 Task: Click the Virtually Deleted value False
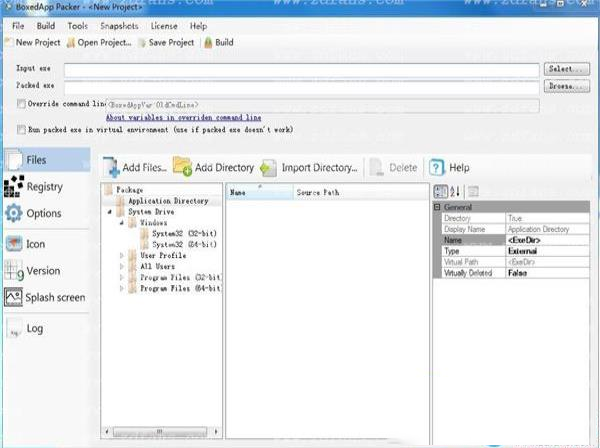[x=547, y=273]
